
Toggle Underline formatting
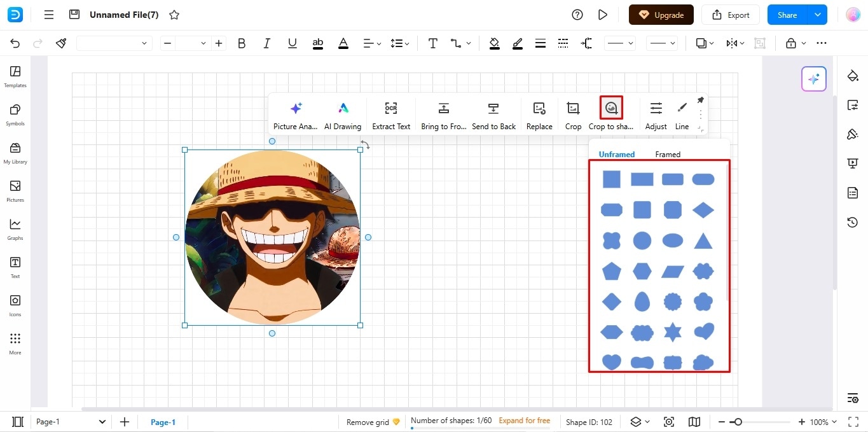tap(293, 43)
